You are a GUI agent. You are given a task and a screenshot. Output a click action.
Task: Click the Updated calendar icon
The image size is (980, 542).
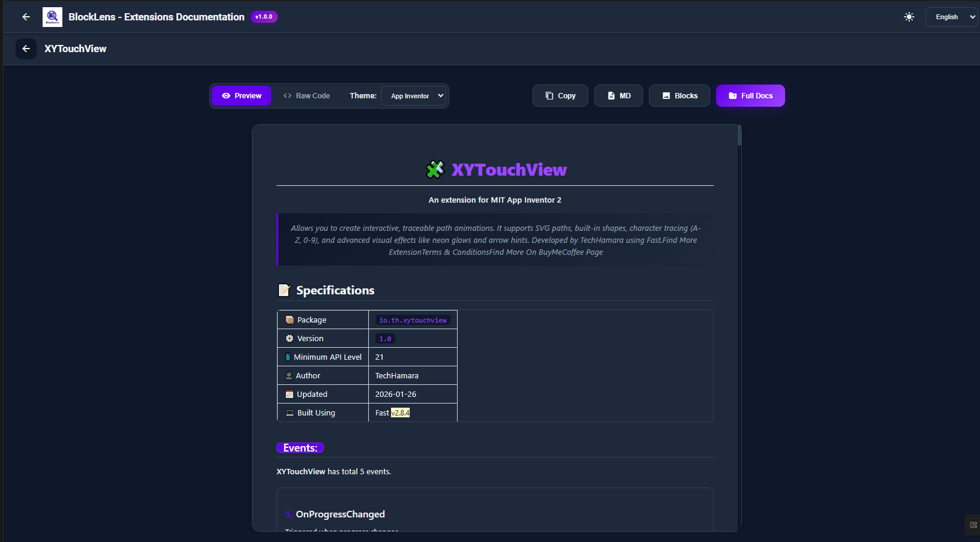click(x=290, y=395)
